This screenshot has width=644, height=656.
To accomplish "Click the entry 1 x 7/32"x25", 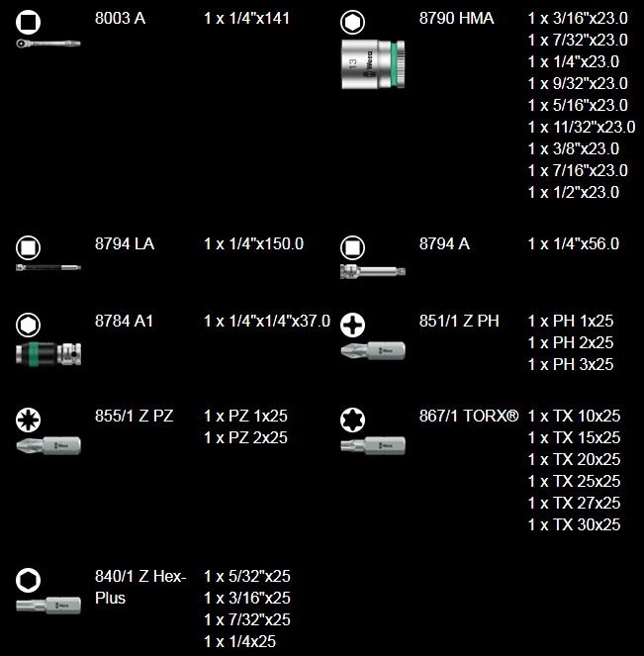I will coord(247,620).
